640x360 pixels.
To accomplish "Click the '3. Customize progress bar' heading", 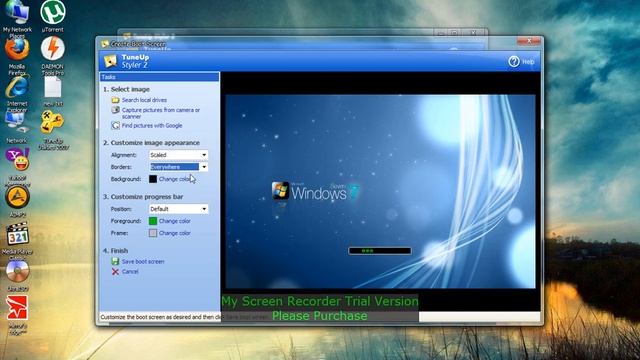I will pos(143,197).
